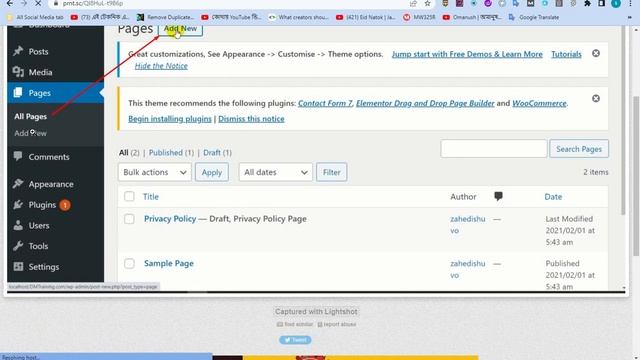Click the Apply button
The height and width of the screenshot is (360, 640).
(212, 172)
